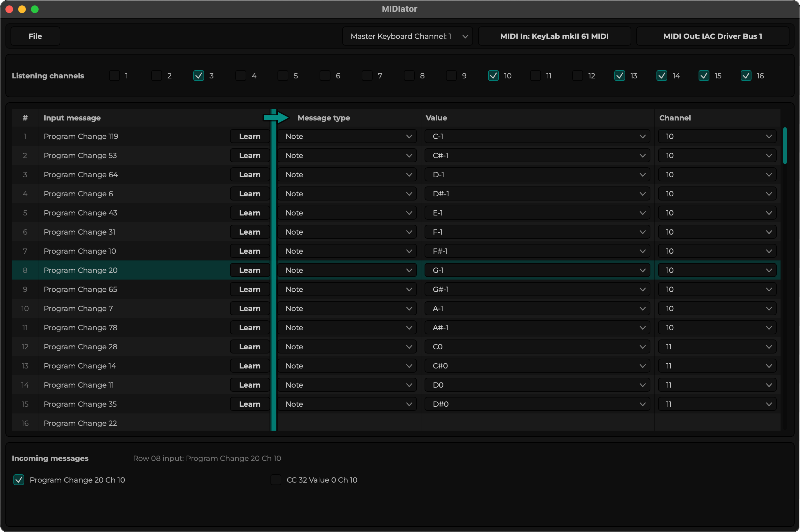
Task: Select row number 10 cell
Action: (x=25, y=309)
